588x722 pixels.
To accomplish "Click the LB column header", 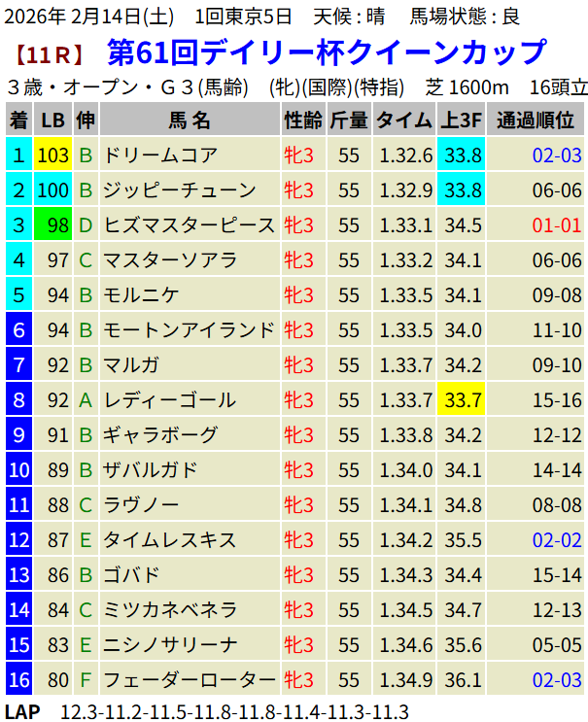I will (x=52, y=120).
